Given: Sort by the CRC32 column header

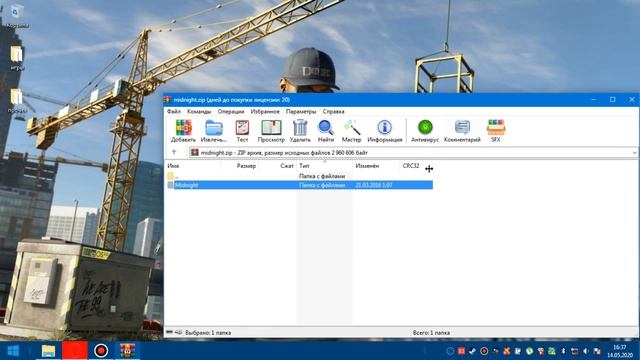Looking at the screenshot, I should (x=411, y=166).
